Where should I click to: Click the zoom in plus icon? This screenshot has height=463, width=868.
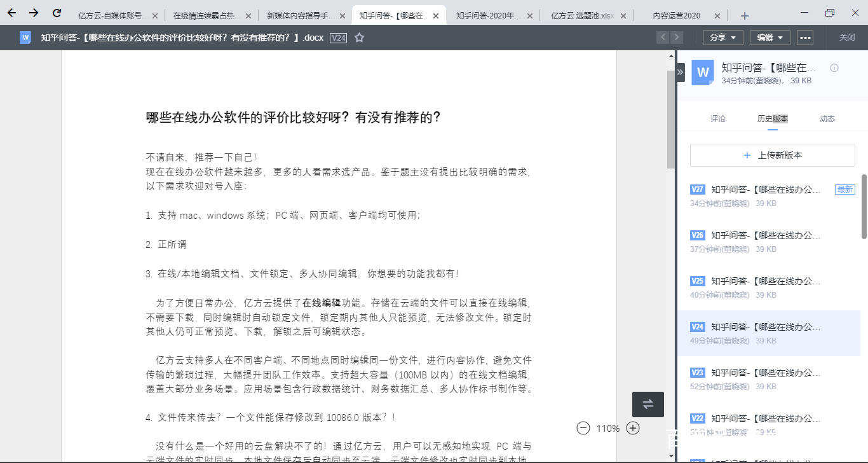coord(633,428)
